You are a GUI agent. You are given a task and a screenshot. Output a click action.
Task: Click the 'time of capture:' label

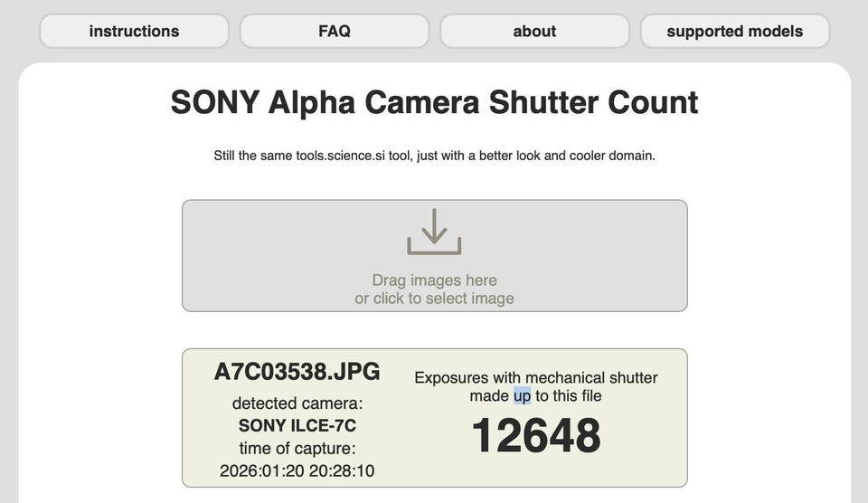click(x=297, y=448)
